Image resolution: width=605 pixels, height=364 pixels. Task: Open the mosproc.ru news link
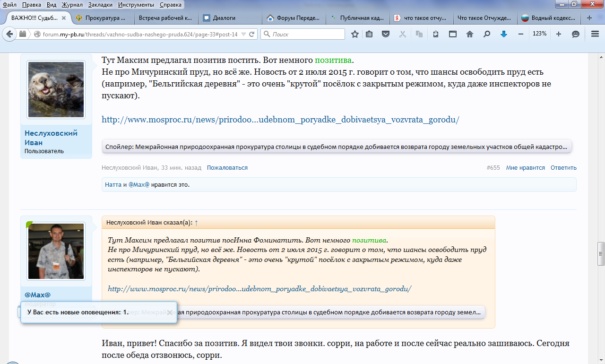[x=280, y=120]
